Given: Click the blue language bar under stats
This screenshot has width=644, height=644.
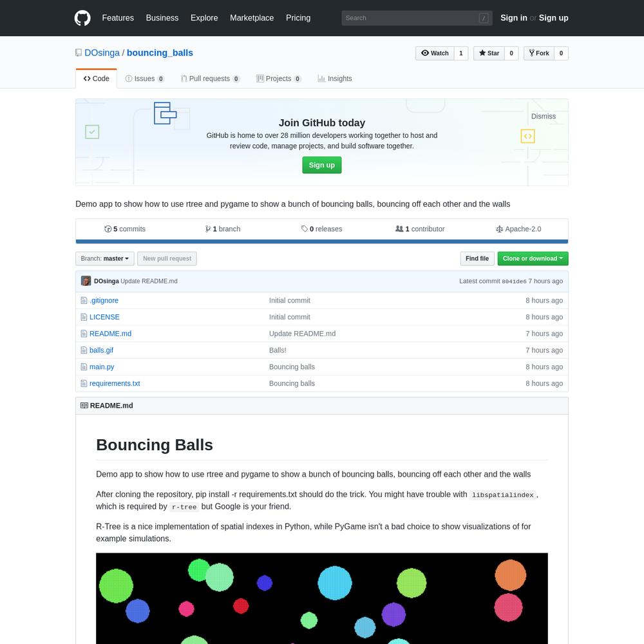Looking at the screenshot, I should [x=321, y=241].
